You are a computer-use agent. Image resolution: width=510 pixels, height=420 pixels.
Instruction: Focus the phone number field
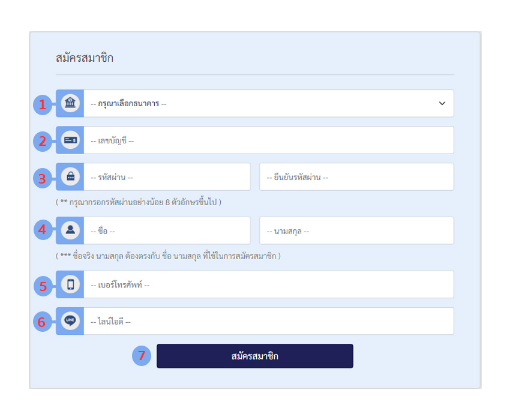(269, 284)
